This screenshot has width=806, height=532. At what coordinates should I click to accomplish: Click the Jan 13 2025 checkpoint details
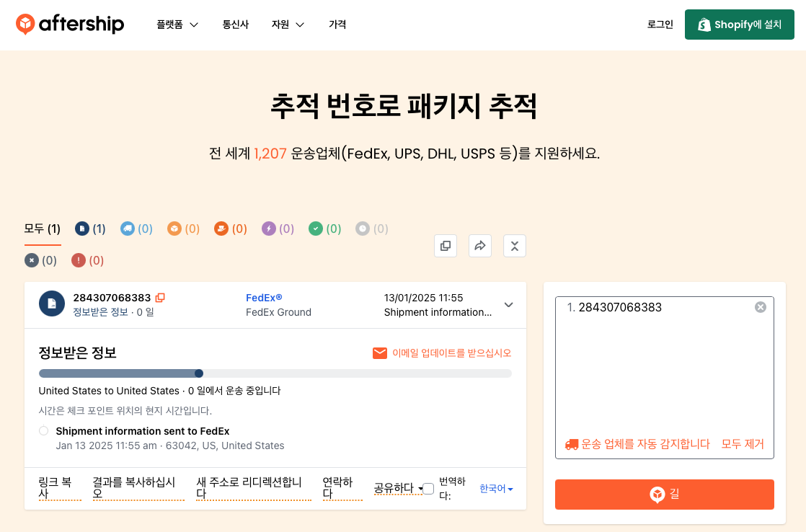169,445
